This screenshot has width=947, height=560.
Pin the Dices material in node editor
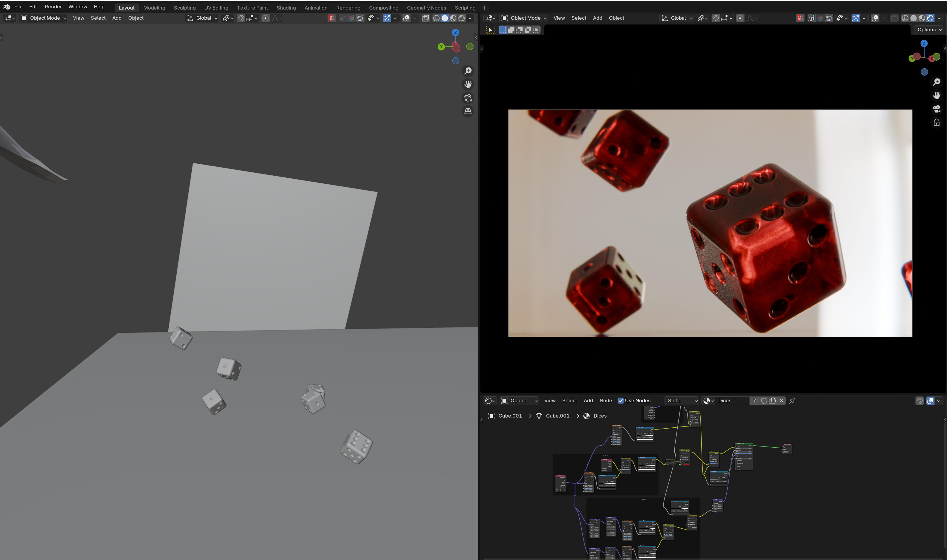point(792,401)
